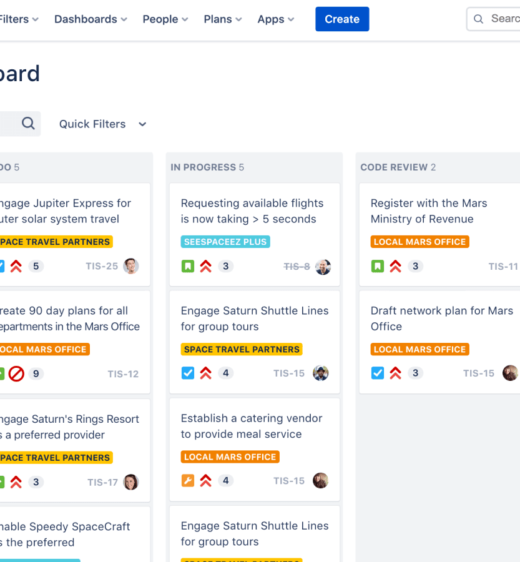Click green story type icon on TIS-8 card

coord(188,266)
